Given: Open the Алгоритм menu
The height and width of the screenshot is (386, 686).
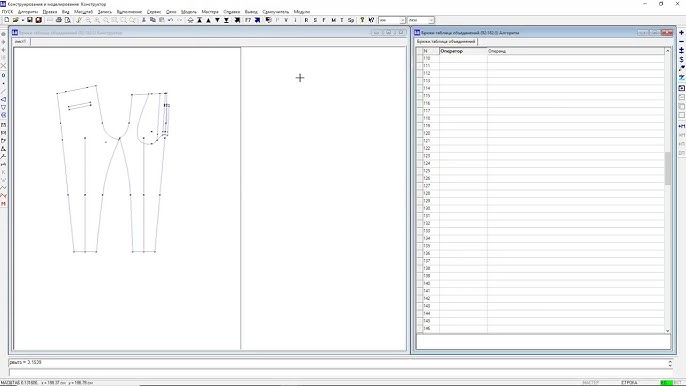Looking at the screenshot, I should (28, 12).
